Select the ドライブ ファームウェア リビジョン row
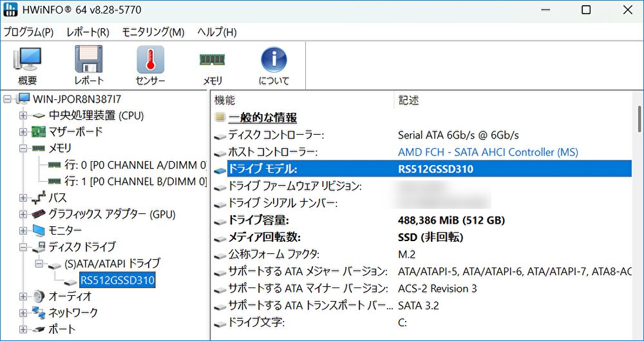The image size is (644, 341). click(422, 186)
